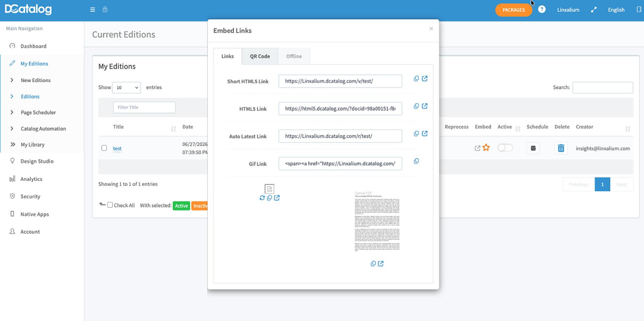Screen dimensions: 644x321
Task: Copy link under PDF thumbnail
Action: click(373, 264)
